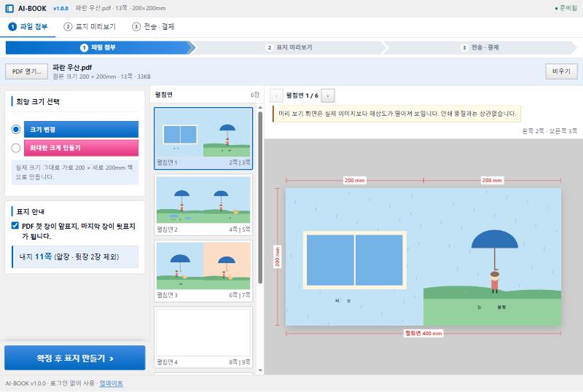
Task: Select the 표지 미리보기 progress step
Action: (x=289, y=47)
